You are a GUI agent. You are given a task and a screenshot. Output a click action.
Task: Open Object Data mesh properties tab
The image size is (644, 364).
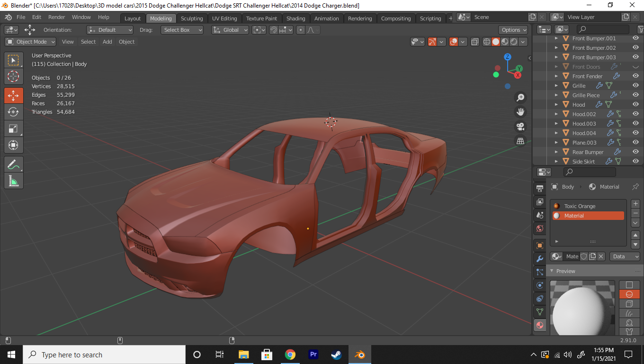point(539,312)
